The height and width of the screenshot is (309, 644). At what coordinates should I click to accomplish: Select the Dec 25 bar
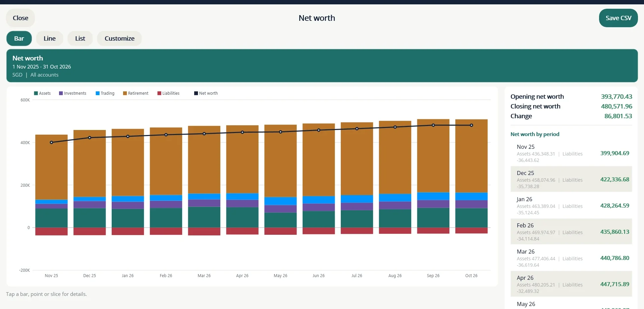coord(90,182)
